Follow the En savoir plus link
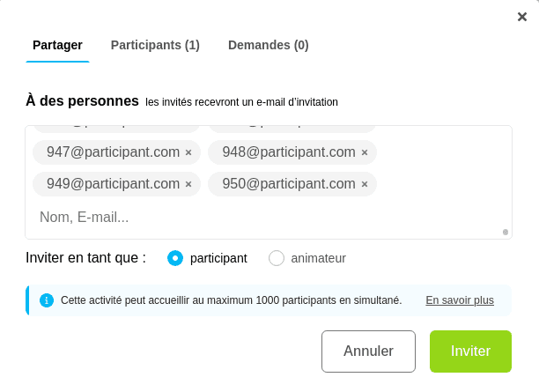 (x=460, y=300)
